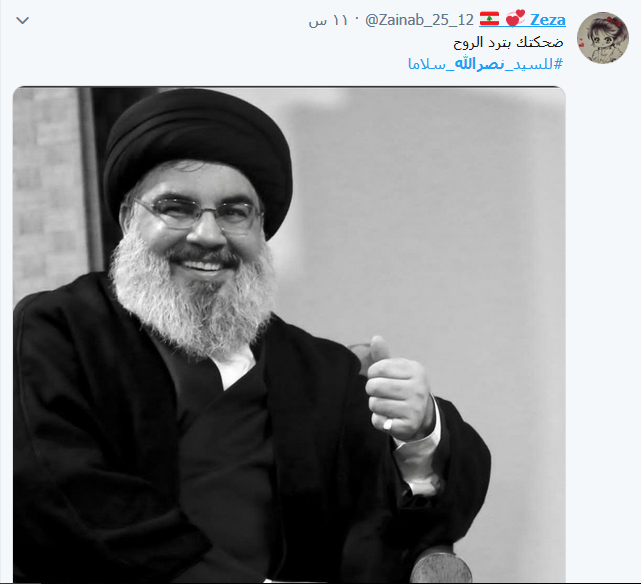Image resolution: width=641 pixels, height=584 pixels.
Task: Click the Zeza display name link
Action: [547, 19]
